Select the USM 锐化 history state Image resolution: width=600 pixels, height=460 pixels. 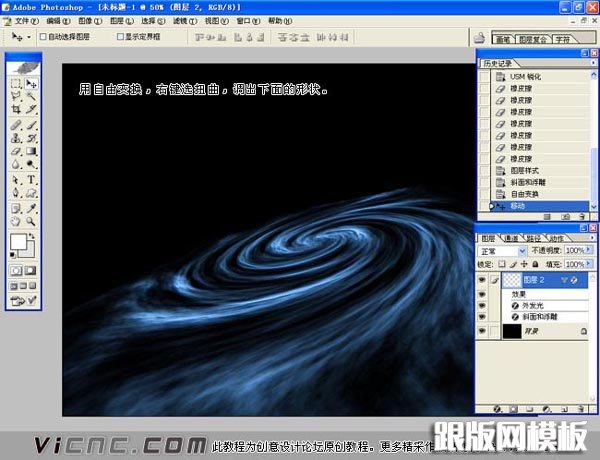(540, 77)
